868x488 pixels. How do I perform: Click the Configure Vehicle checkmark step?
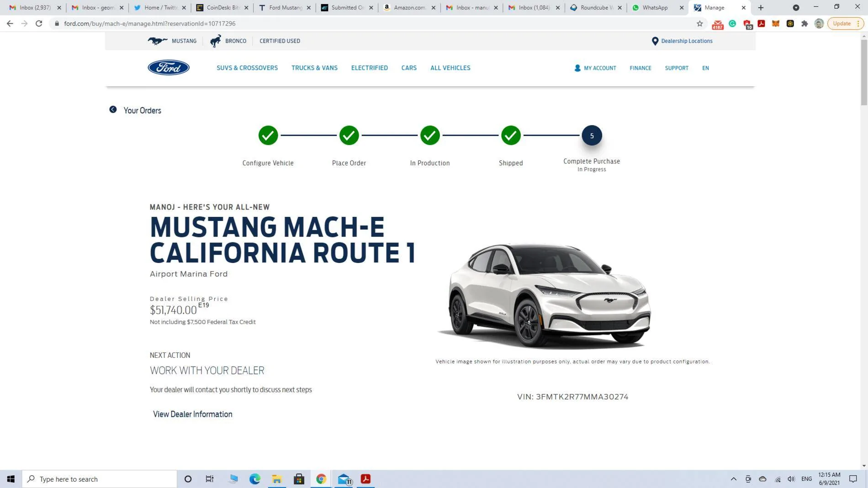point(268,135)
